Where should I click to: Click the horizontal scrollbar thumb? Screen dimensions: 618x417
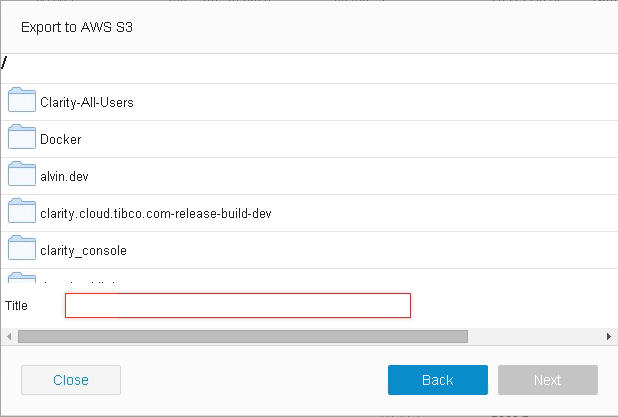click(242, 337)
